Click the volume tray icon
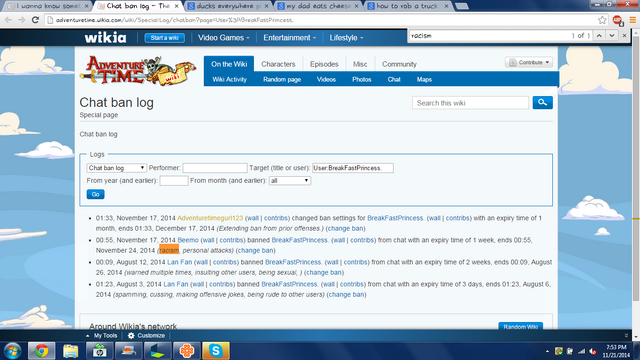The width and height of the screenshot is (640, 360). [593, 351]
